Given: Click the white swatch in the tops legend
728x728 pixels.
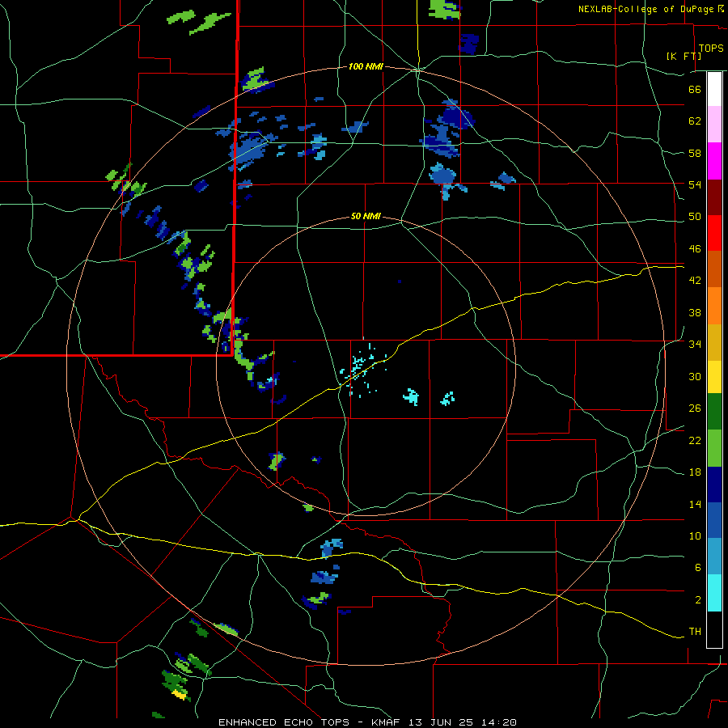Looking at the screenshot, I should [x=714, y=89].
